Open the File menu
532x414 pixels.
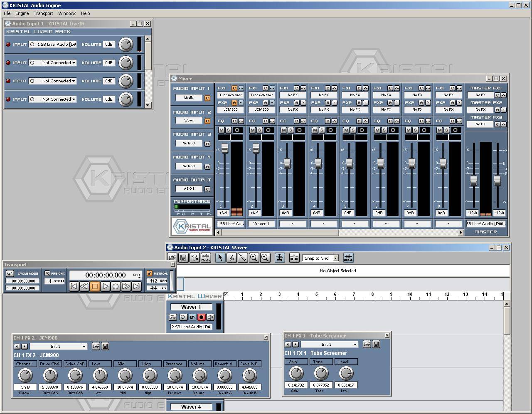[7, 13]
